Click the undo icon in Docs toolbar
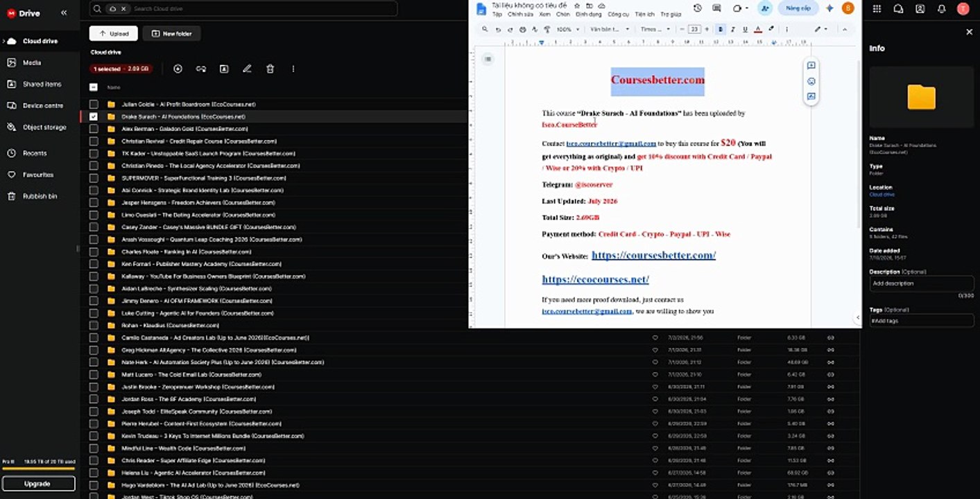 point(498,29)
